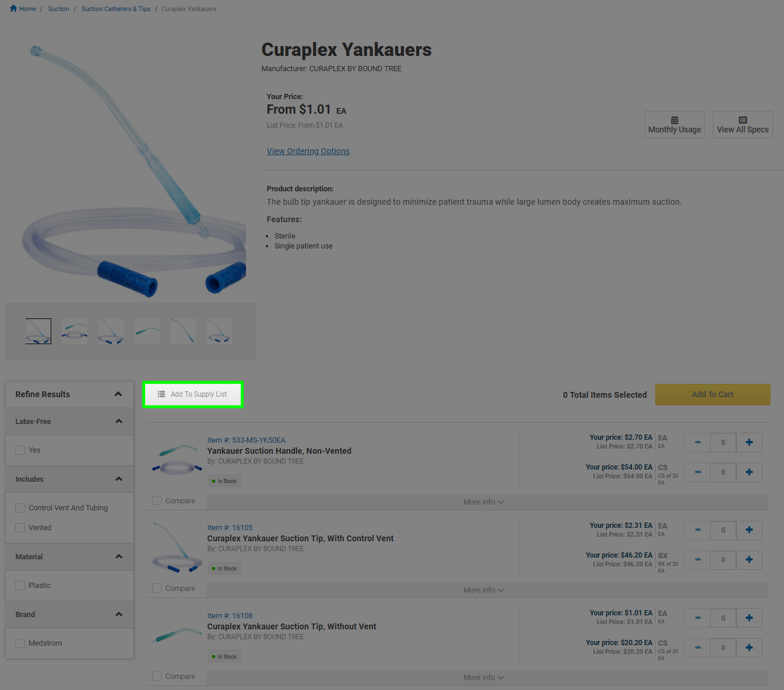
Task: Select the Plastic material checkbox
Action: point(20,586)
